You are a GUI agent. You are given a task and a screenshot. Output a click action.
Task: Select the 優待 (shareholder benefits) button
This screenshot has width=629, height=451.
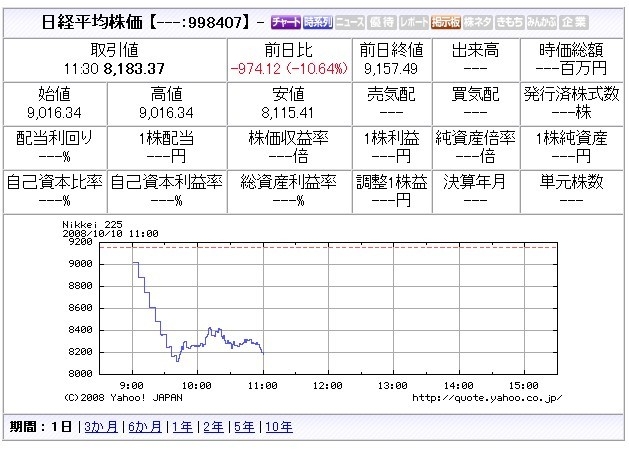pyautogui.click(x=382, y=22)
